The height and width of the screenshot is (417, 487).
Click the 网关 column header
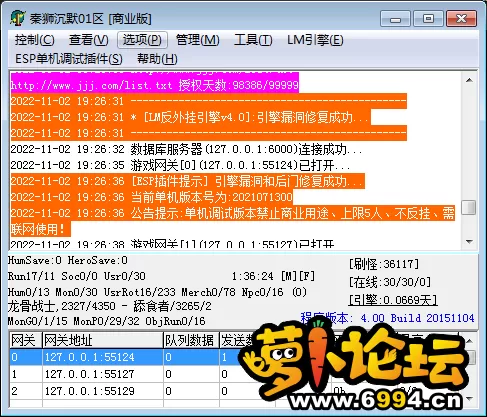(x=26, y=340)
